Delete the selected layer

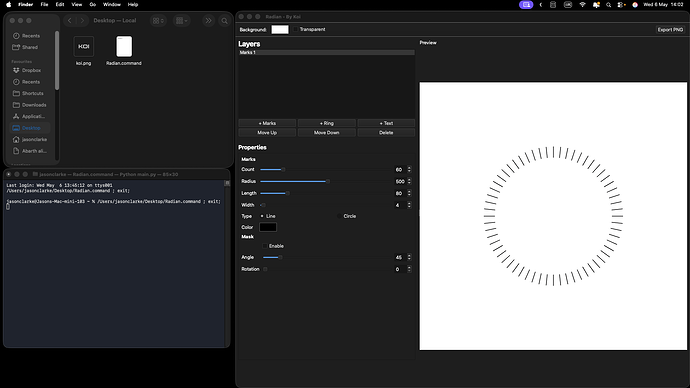click(386, 132)
